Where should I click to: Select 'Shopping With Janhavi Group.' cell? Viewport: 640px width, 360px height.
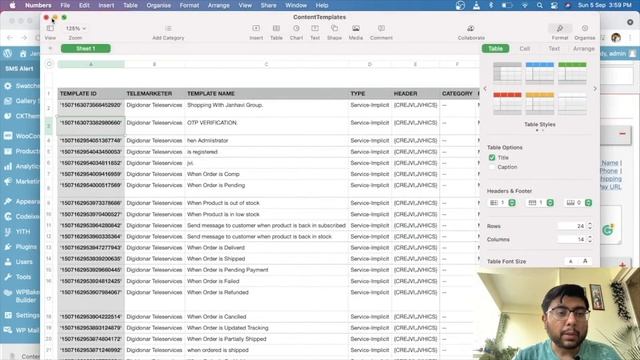click(x=267, y=108)
